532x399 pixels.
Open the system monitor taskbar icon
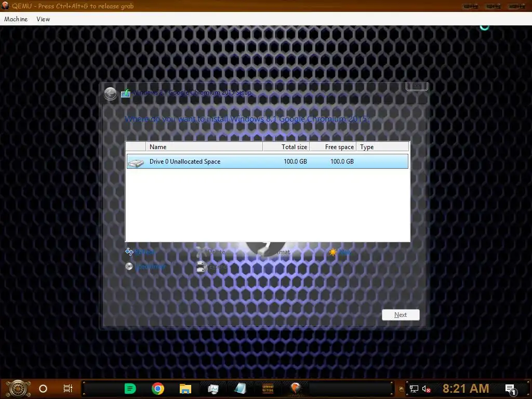[x=213, y=389]
